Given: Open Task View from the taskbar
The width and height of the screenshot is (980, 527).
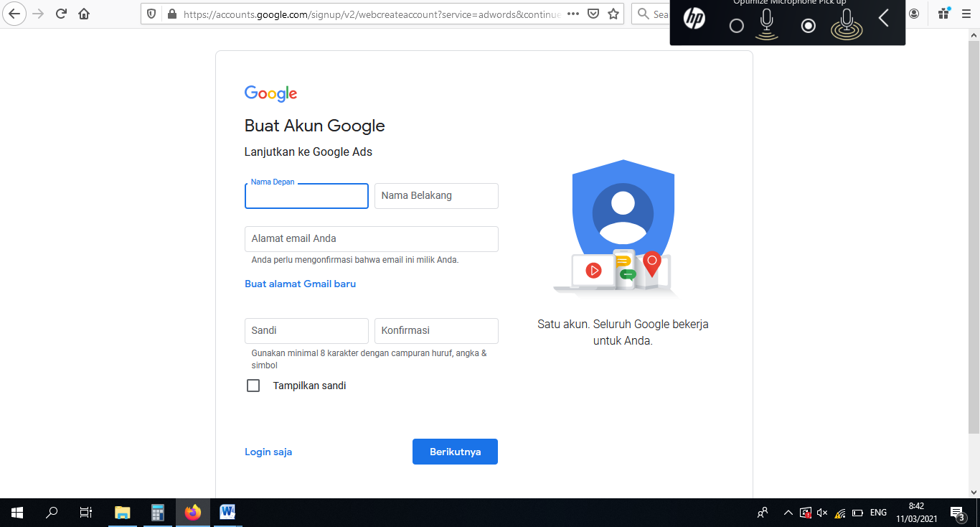Looking at the screenshot, I should tap(86, 513).
